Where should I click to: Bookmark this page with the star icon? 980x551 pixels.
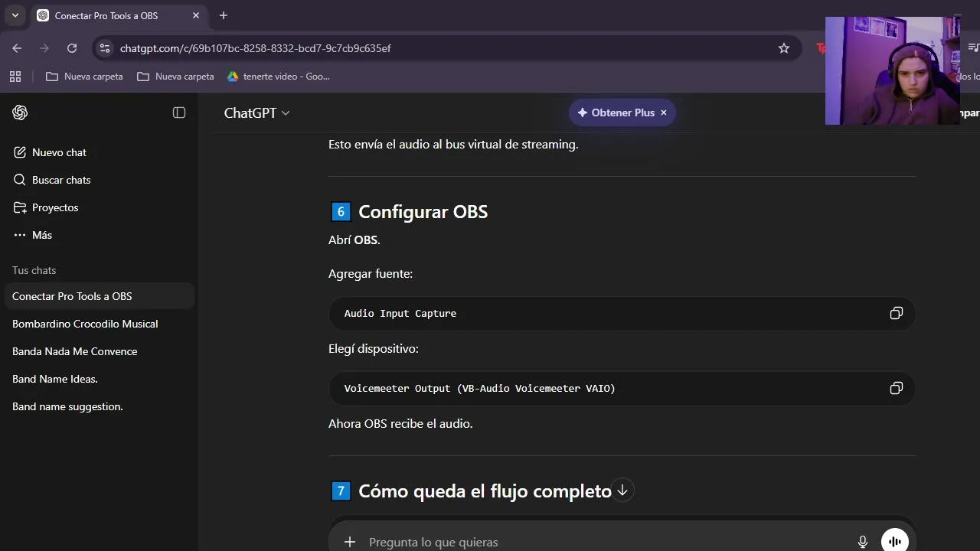pyautogui.click(x=784, y=48)
